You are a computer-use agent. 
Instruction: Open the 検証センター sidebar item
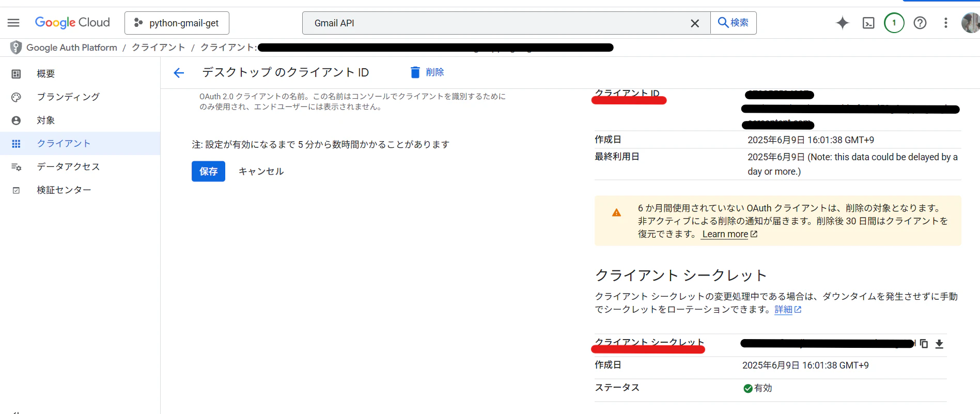(80, 190)
